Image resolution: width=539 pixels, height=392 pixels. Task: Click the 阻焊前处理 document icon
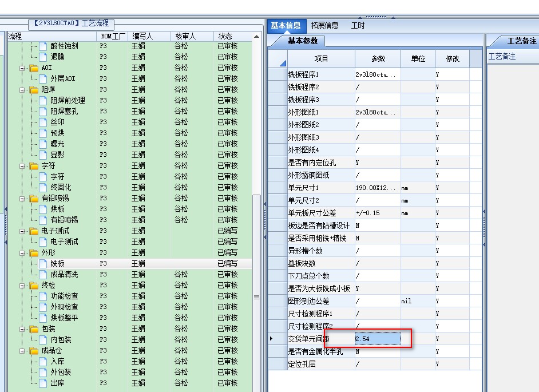pyautogui.click(x=43, y=100)
